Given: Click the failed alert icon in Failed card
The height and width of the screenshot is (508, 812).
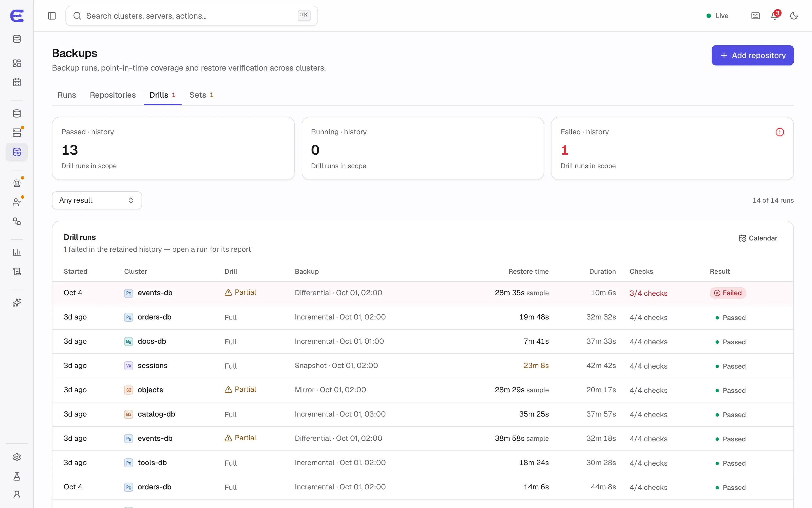Looking at the screenshot, I should [x=780, y=132].
